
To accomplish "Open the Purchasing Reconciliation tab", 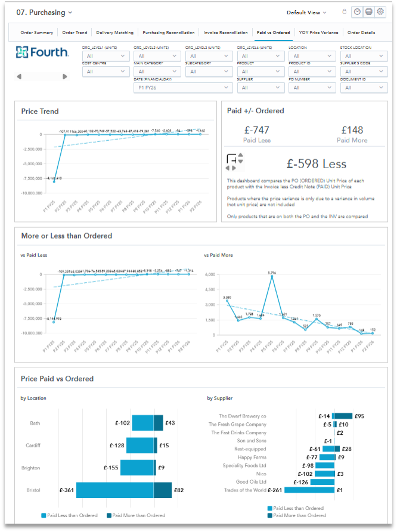I will 169,33.
